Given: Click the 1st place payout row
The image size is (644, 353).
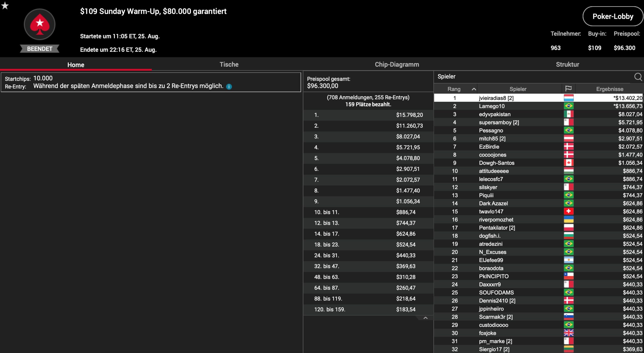Looking at the screenshot, I should click(368, 115).
